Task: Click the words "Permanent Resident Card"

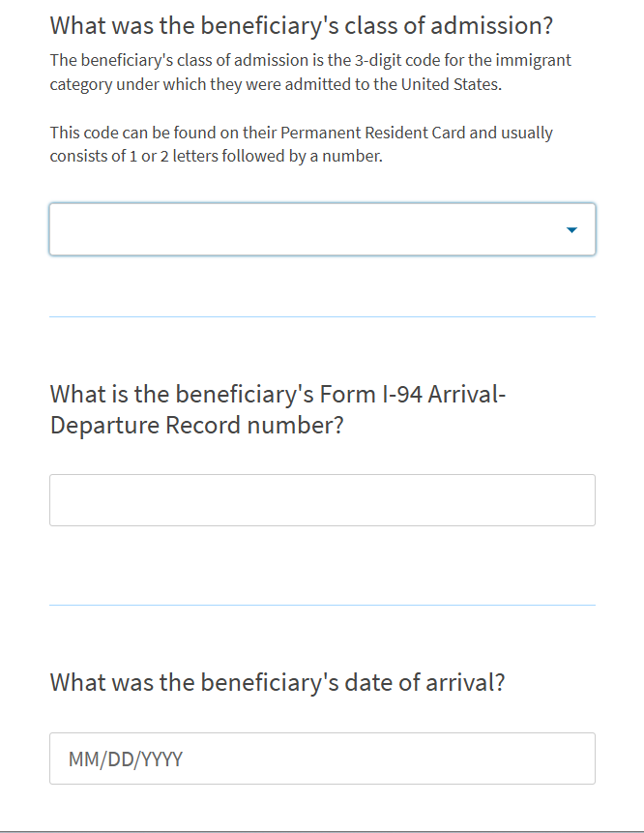Action: [372, 133]
